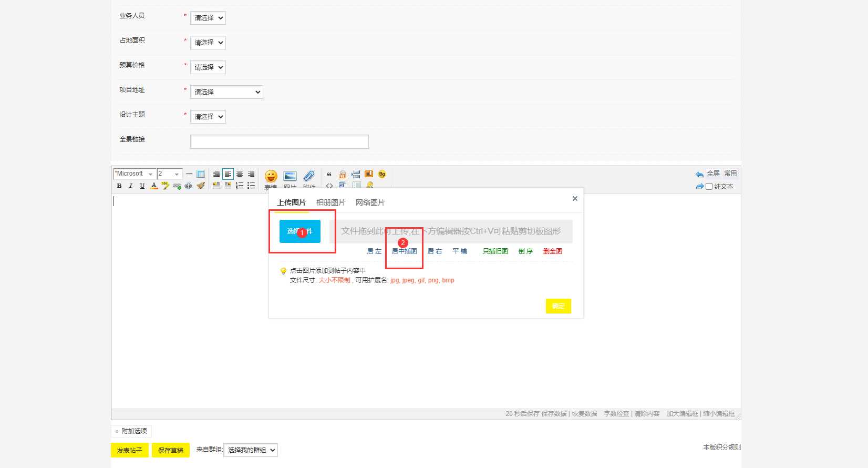Switch editor to 常用 mode
868x468 pixels.
tap(730, 174)
